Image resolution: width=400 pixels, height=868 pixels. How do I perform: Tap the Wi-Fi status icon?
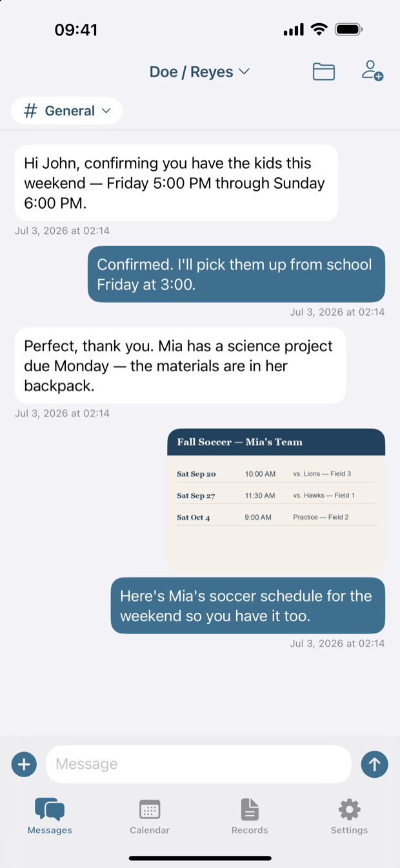point(319,30)
